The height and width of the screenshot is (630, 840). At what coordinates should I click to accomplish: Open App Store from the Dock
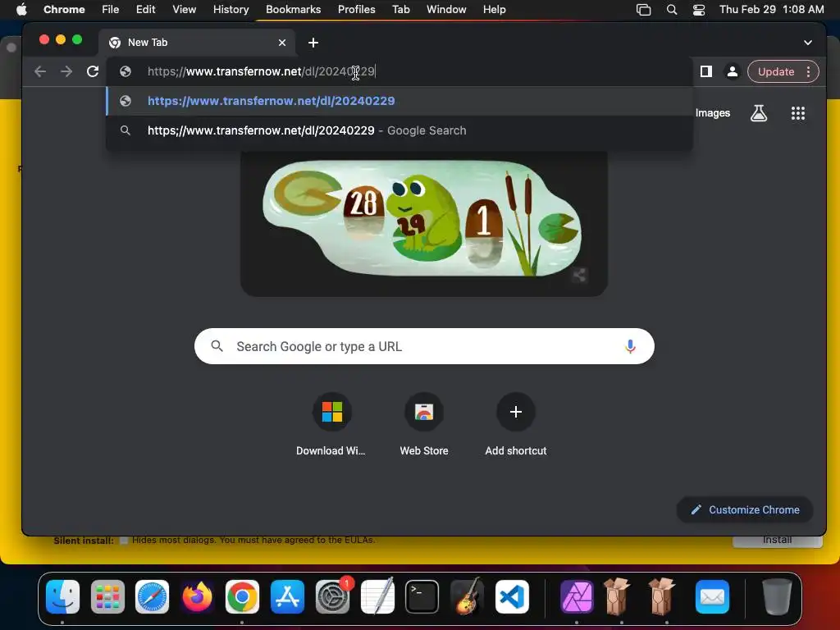click(x=287, y=596)
